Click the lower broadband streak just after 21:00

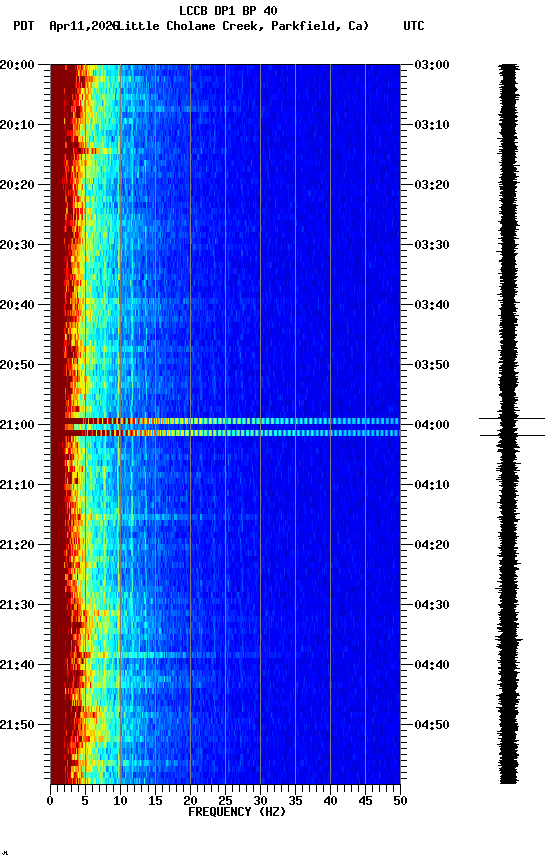[x=225, y=433]
